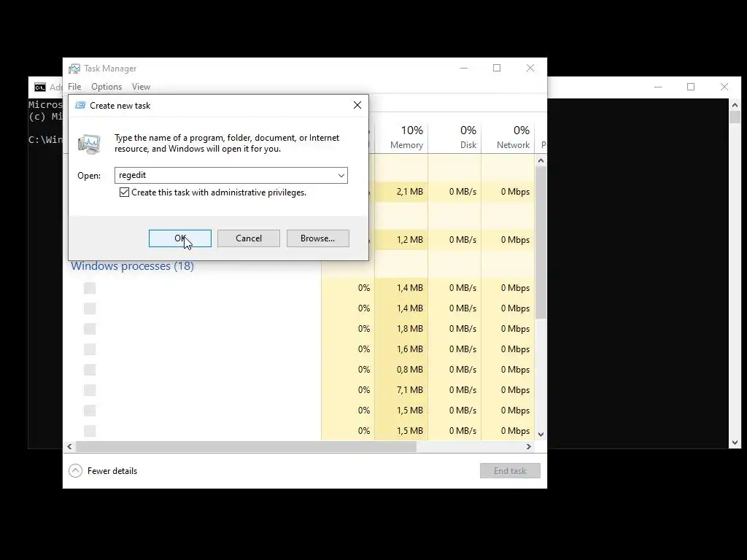Click the End task button
The height and width of the screenshot is (560, 747).
click(510, 471)
